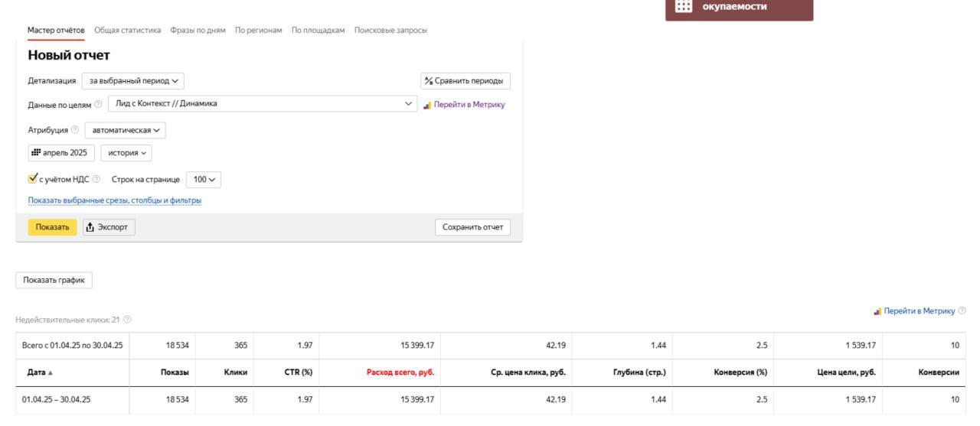The image size is (980, 426).
Task: Click the grid icon in окупаемости button
Action: tap(684, 7)
